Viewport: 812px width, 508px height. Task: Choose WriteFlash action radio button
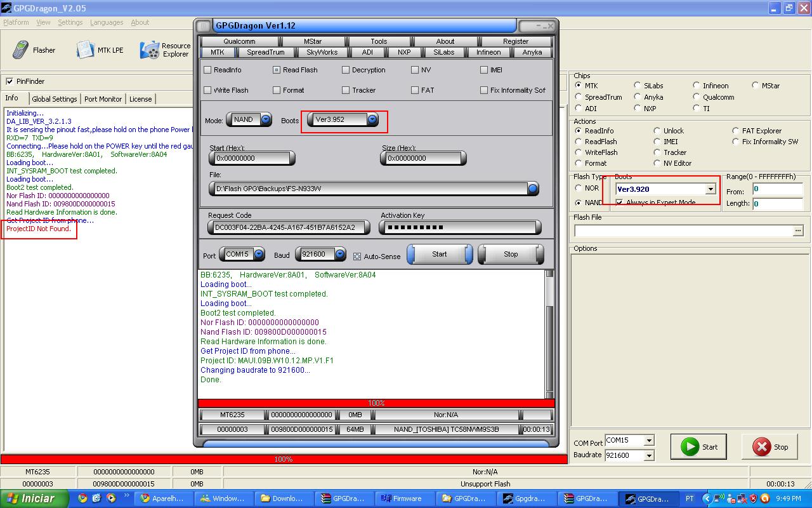[578, 152]
